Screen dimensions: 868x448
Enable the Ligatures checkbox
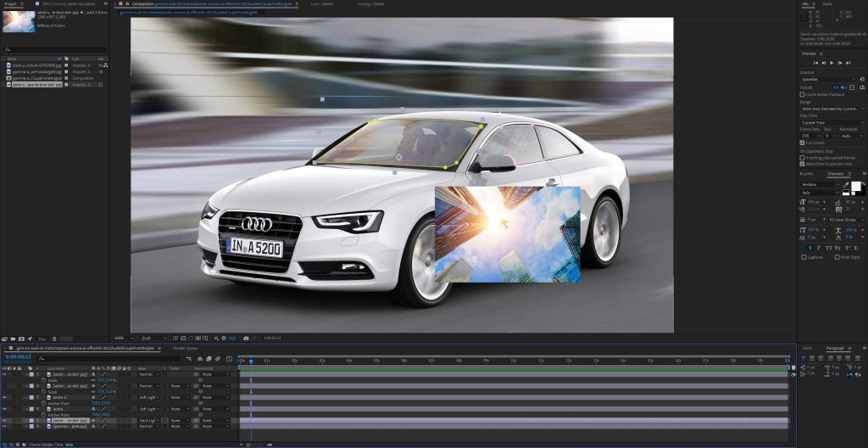click(x=804, y=257)
